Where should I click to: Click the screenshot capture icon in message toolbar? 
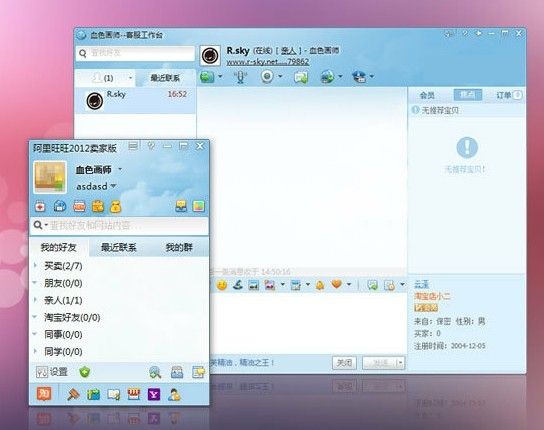tap(270, 285)
